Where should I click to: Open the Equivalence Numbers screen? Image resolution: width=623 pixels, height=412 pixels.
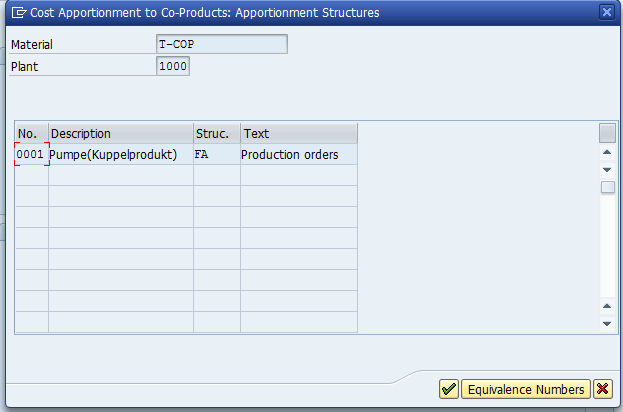click(526, 389)
